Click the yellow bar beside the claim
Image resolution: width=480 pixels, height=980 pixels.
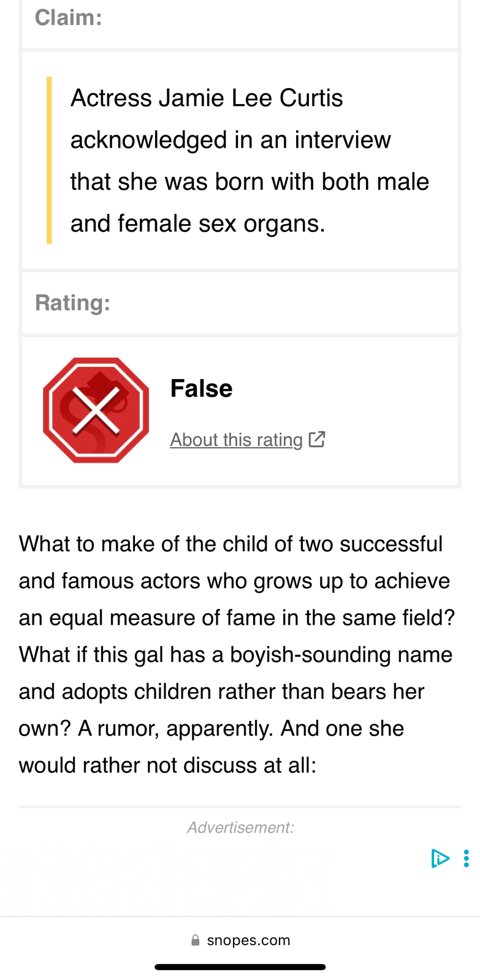(49, 160)
